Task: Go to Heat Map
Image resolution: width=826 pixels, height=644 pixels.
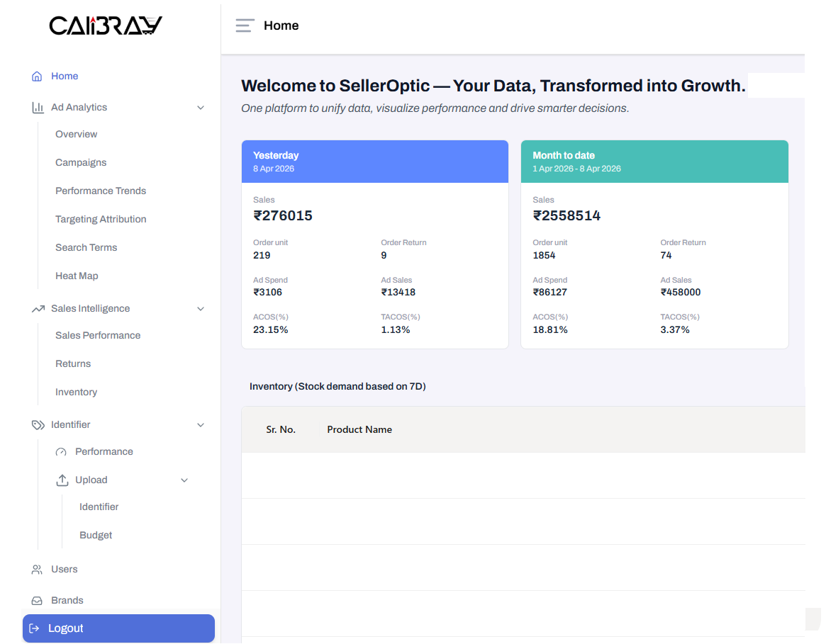Action: (77, 276)
